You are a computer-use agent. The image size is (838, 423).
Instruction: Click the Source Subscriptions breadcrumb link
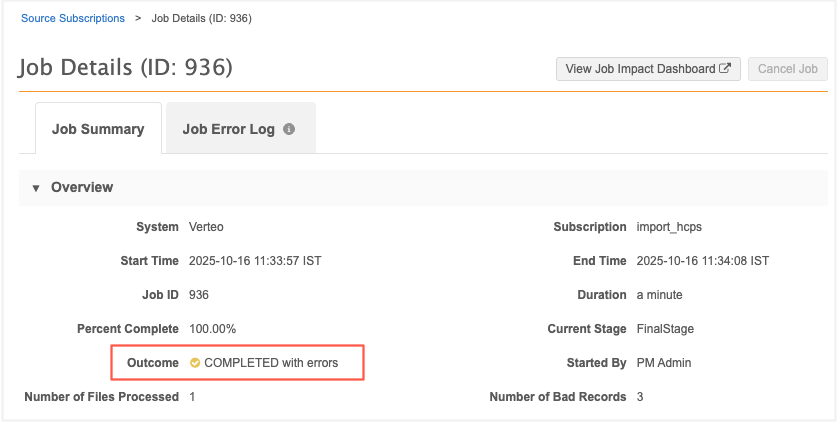[x=73, y=18]
